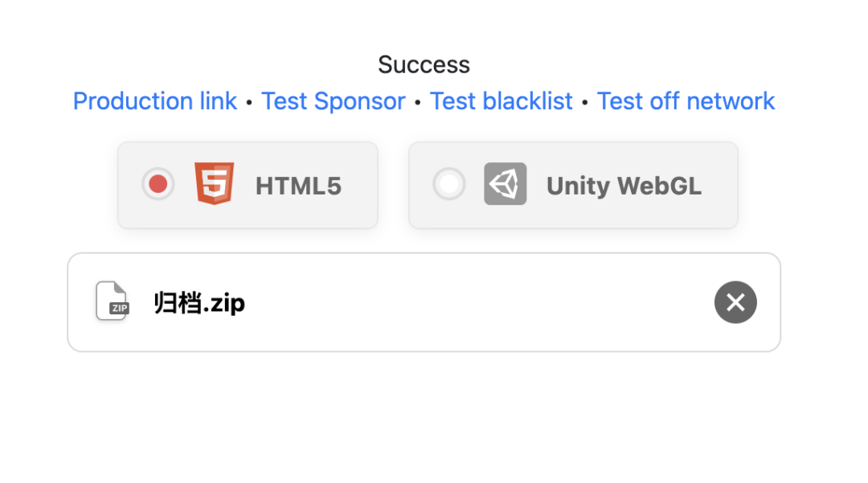Click dot separator after Test Sponsor
The width and height of the screenshot is (868, 483).
coord(418,103)
